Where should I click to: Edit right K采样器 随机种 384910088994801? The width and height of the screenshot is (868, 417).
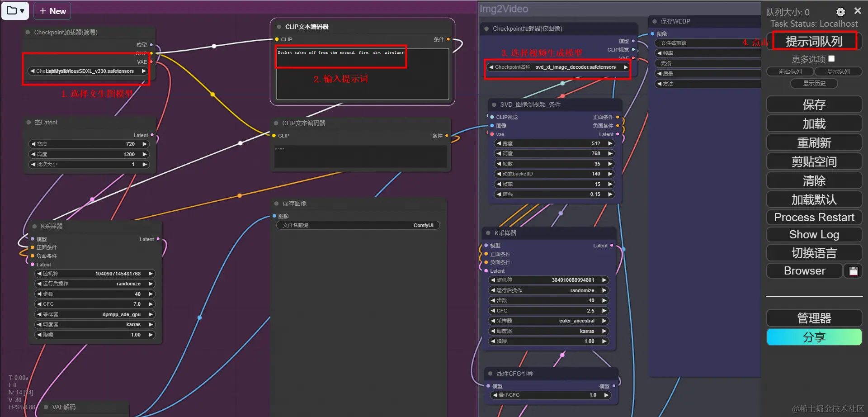[549, 280]
